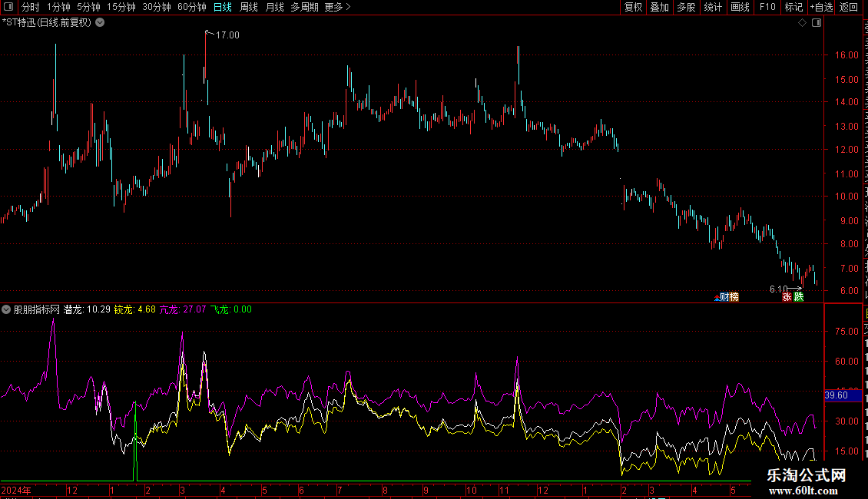Toggle the left sidebar panel icon
Image resolution: width=868 pixels, height=499 pixels.
click(8, 7)
